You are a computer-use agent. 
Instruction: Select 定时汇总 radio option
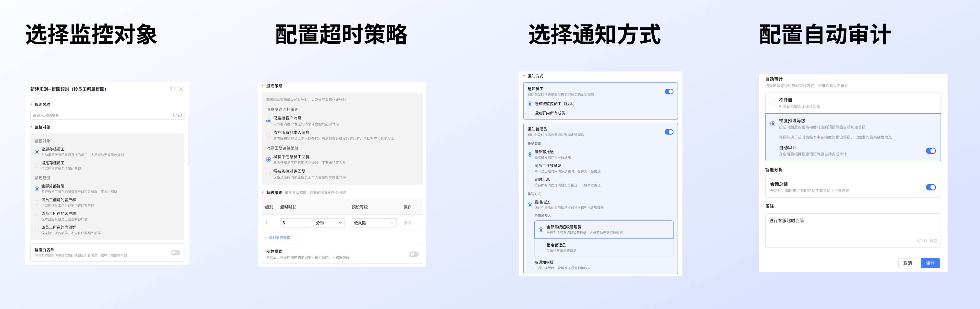(530, 182)
